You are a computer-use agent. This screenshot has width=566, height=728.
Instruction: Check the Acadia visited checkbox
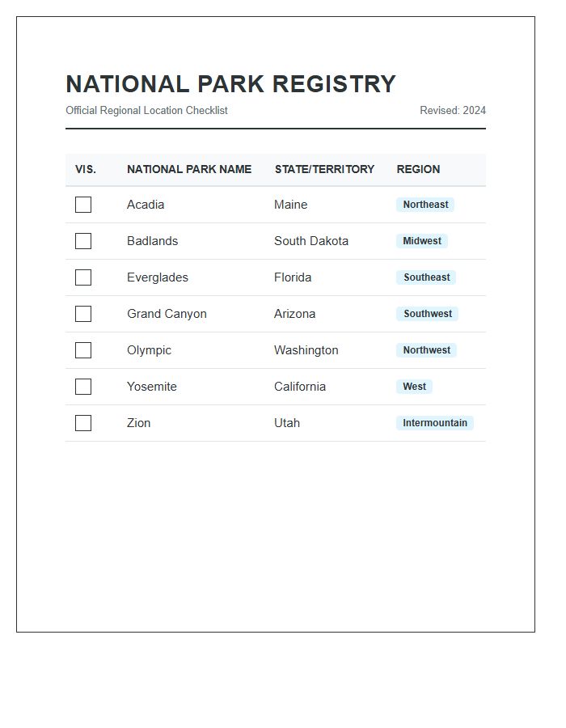[83, 205]
